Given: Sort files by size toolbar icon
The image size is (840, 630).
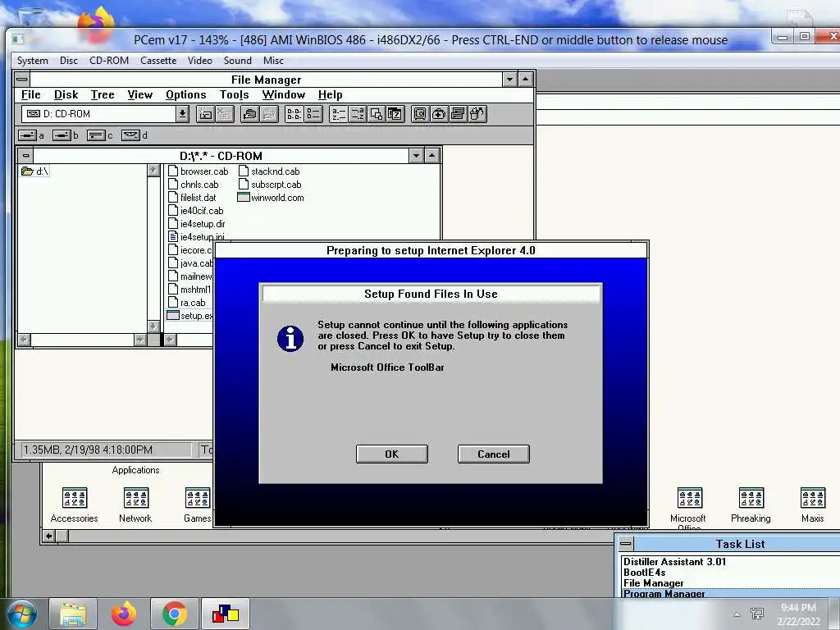Looking at the screenshot, I should pyautogui.click(x=376, y=114).
